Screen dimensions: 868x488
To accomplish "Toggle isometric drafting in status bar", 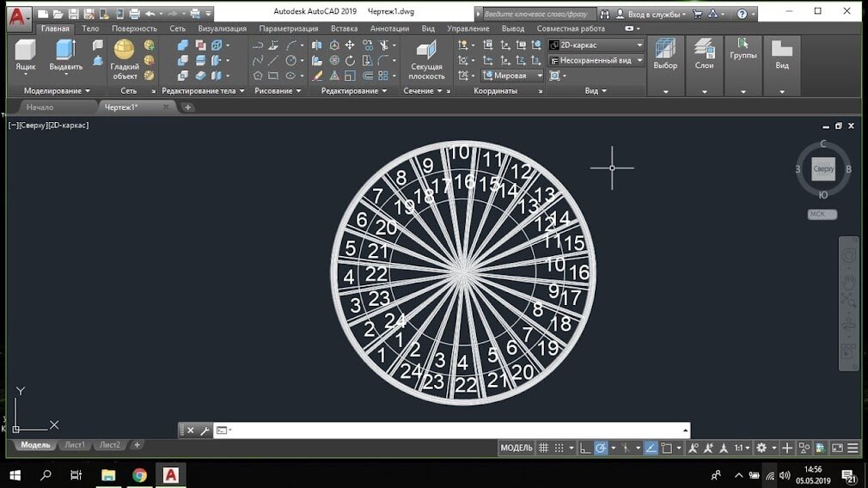I will [626, 448].
